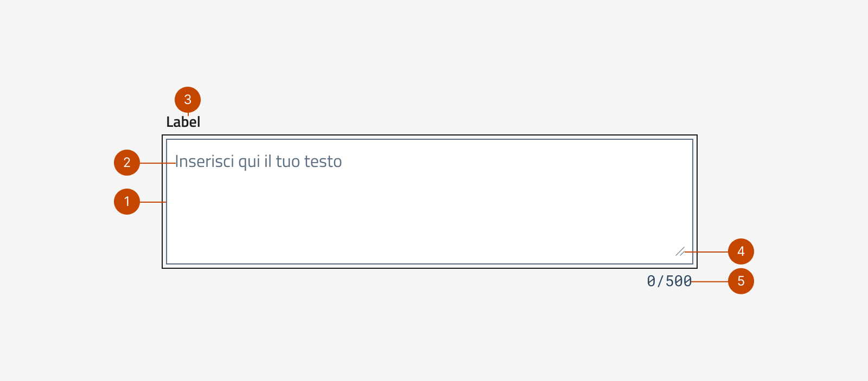Click the placeholder text Inserisci qui il tuo testo
The width and height of the screenshot is (868, 381).
(x=259, y=161)
